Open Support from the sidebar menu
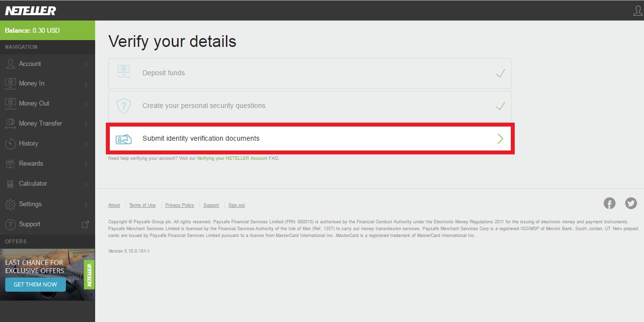Screen dimensions: 644x322 (x=30, y=224)
